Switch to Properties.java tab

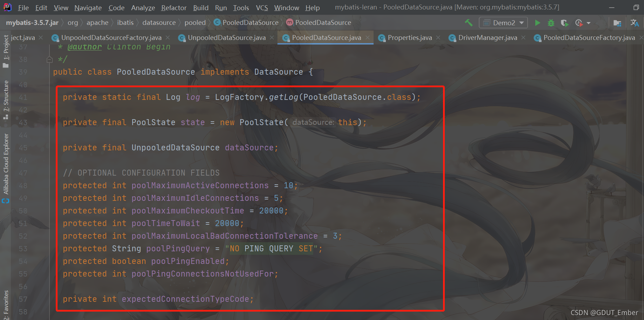coord(410,38)
